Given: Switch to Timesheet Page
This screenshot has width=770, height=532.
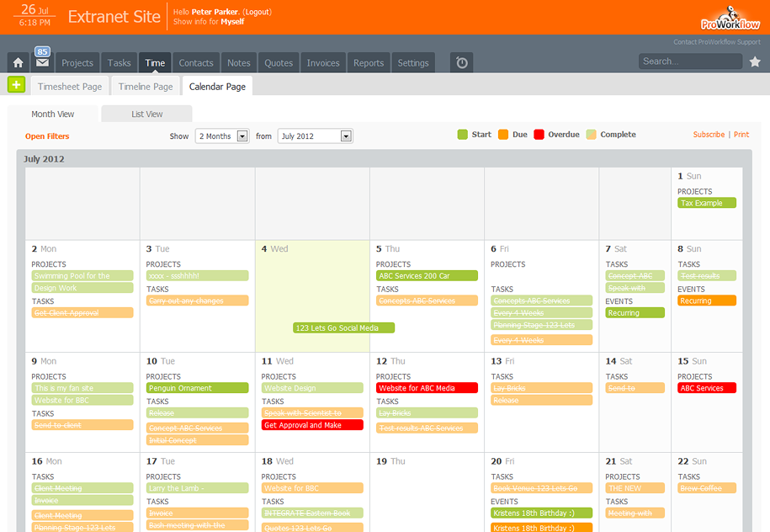Looking at the screenshot, I should 70,87.
